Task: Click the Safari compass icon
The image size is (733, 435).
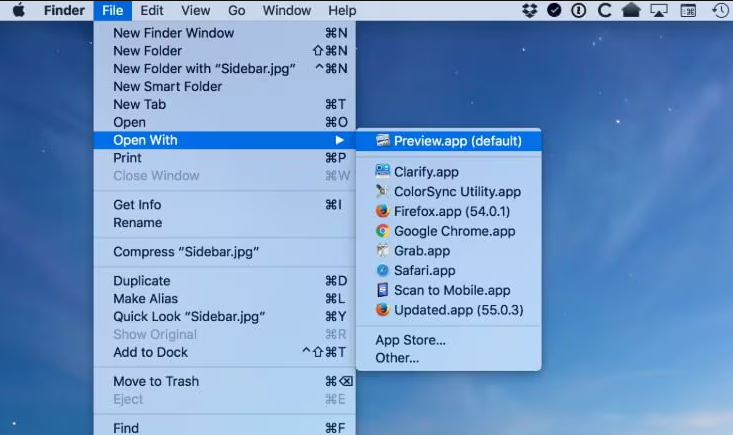Action: (382, 270)
